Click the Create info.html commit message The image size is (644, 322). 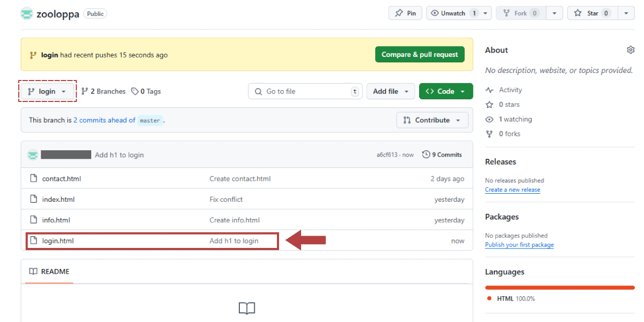point(235,220)
